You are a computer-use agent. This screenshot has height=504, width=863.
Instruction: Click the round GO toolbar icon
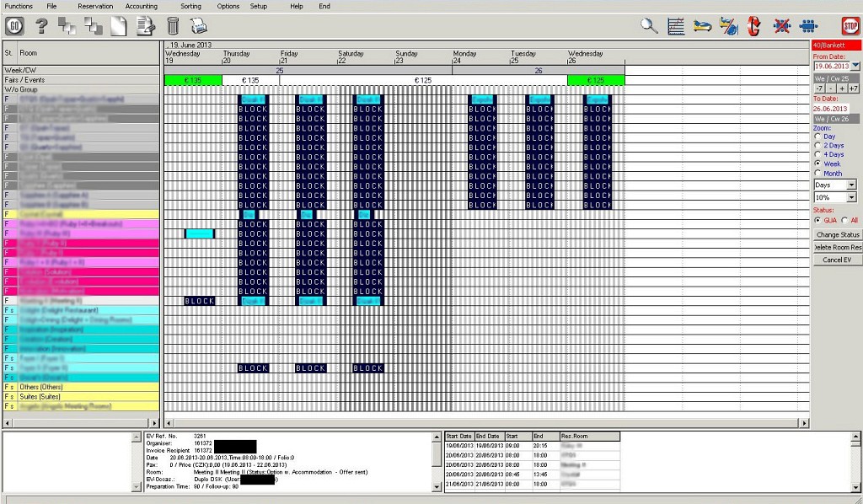(x=15, y=26)
